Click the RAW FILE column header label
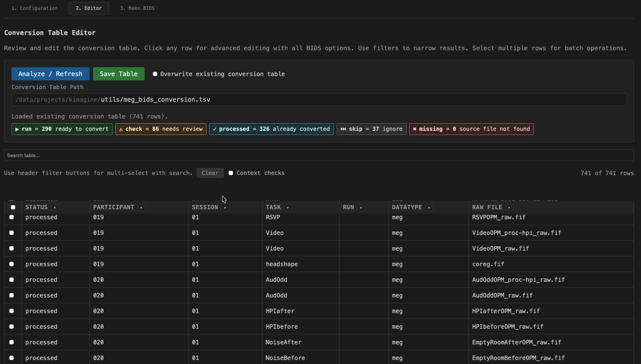The height and width of the screenshot is (364, 641). pos(487,207)
